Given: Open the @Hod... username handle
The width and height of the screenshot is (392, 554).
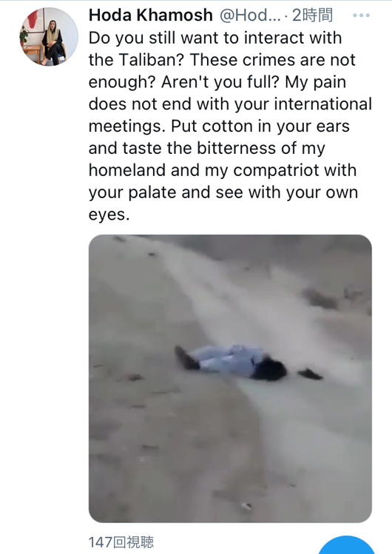Looking at the screenshot, I should pos(250,16).
